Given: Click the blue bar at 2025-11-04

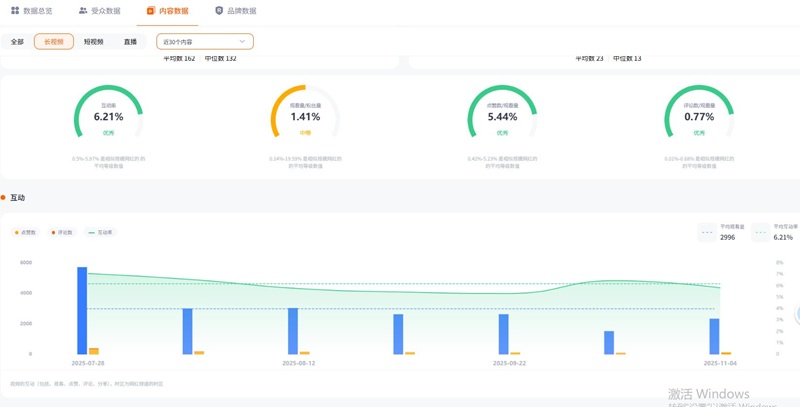Looking at the screenshot, I should pyautogui.click(x=714, y=336).
